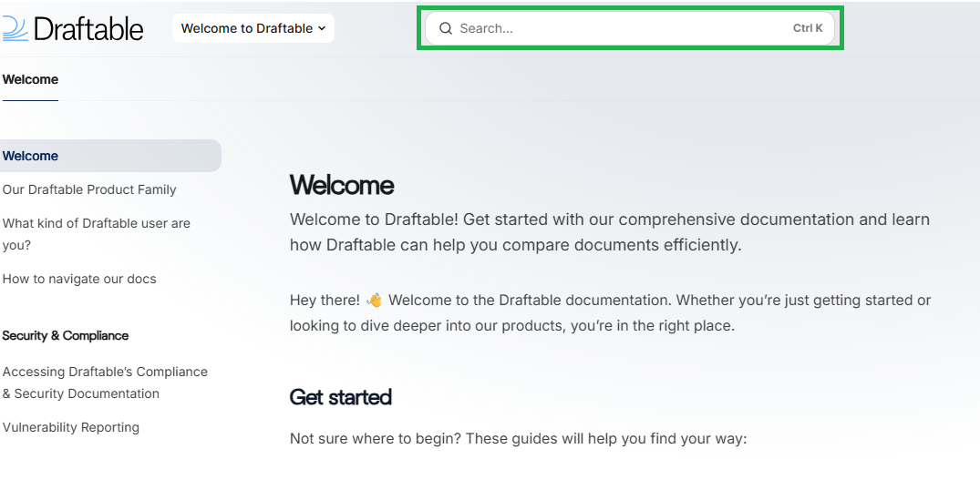The height and width of the screenshot is (490, 980).
Task: Click the waving hand emoji
Action: coord(374,301)
